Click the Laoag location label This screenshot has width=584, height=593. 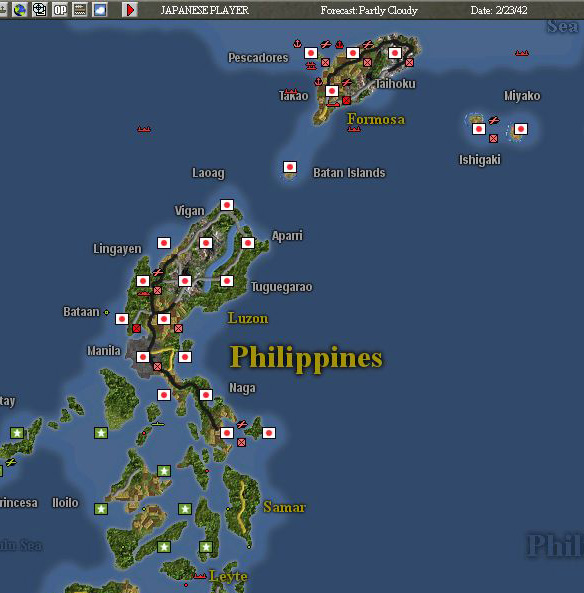click(x=208, y=173)
